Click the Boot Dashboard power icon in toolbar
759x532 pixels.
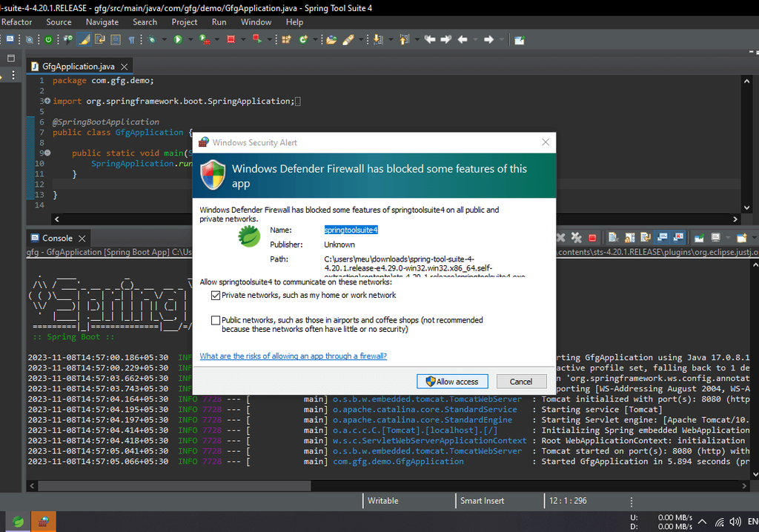(x=49, y=39)
